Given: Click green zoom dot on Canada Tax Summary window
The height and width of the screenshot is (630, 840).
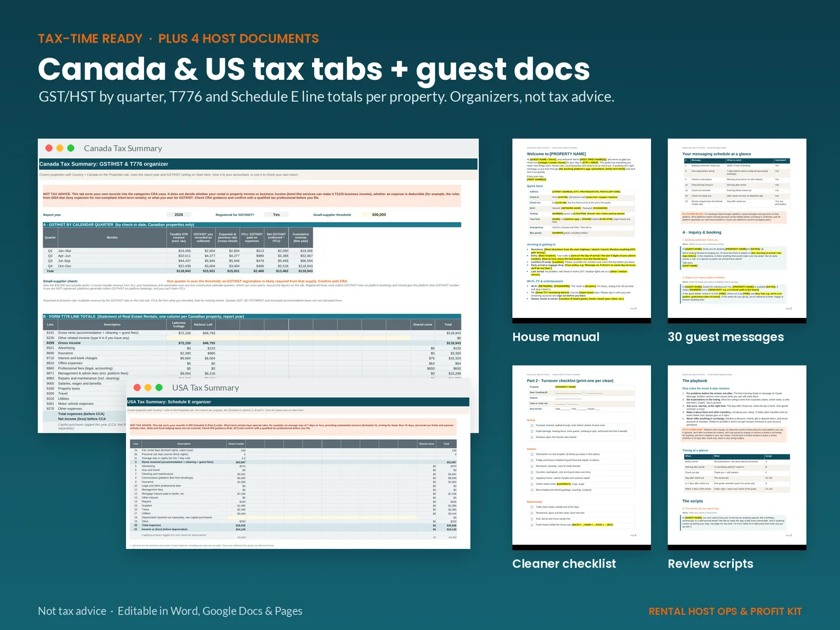Looking at the screenshot, I should tap(71, 148).
